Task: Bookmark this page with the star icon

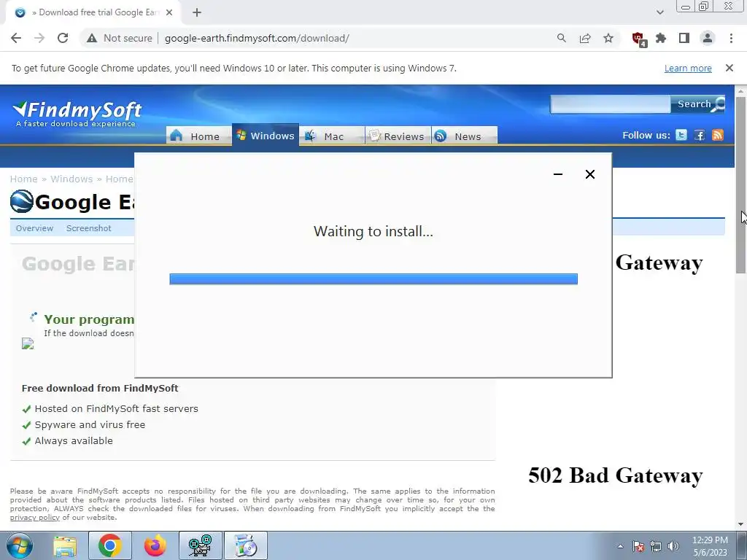Action: click(x=608, y=38)
